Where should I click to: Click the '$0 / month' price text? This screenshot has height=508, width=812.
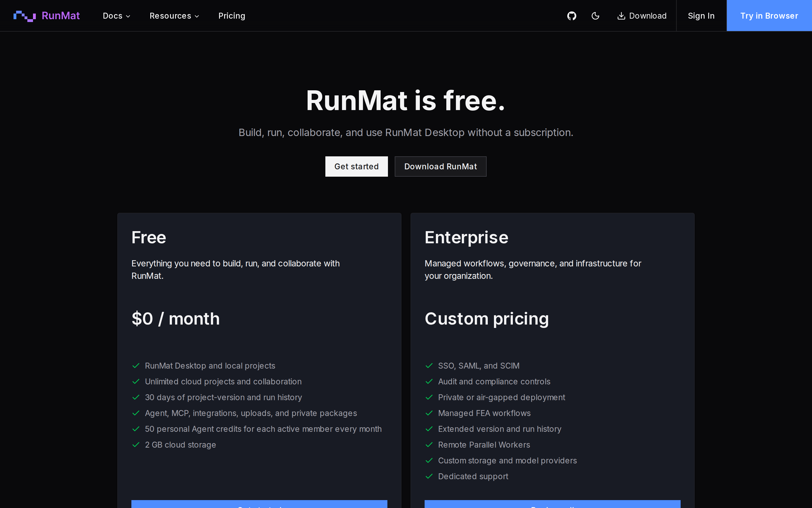click(175, 319)
